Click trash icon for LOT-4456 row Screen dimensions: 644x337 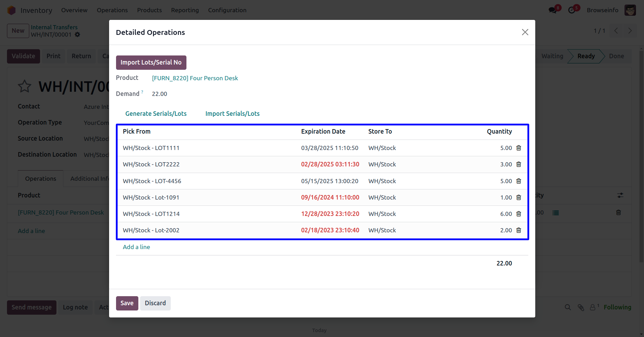(519, 181)
